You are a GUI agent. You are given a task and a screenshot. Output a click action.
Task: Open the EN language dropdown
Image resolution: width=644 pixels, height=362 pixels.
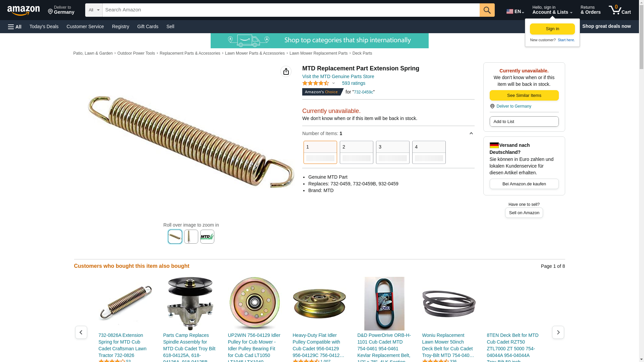click(515, 11)
